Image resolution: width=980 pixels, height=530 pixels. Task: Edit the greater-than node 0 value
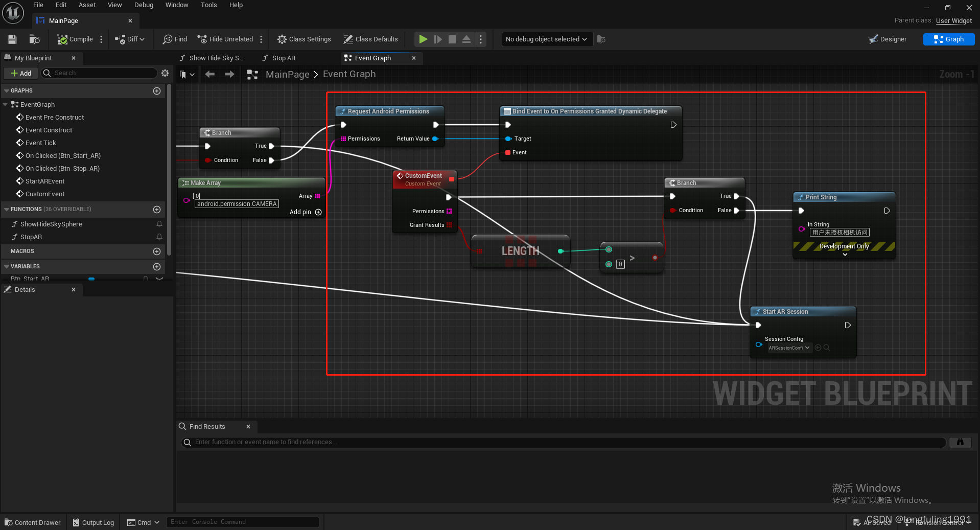[x=620, y=264]
